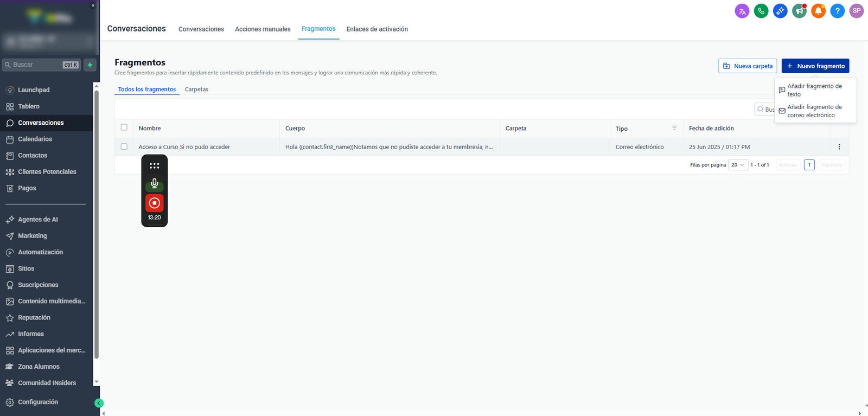Open the SP user profile avatar

[x=857, y=11]
